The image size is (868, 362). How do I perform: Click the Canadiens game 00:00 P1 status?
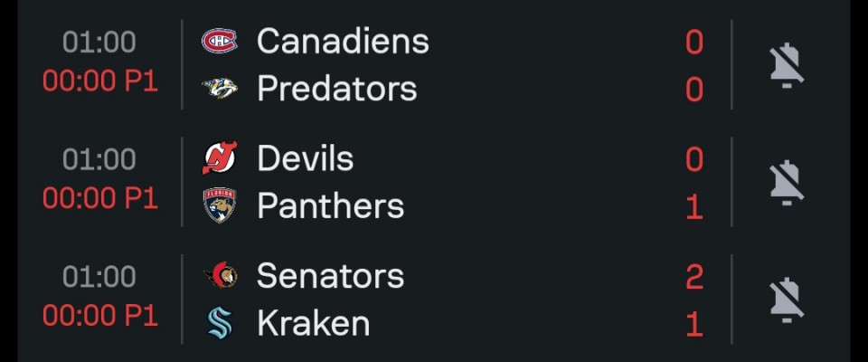pos(99,82)
